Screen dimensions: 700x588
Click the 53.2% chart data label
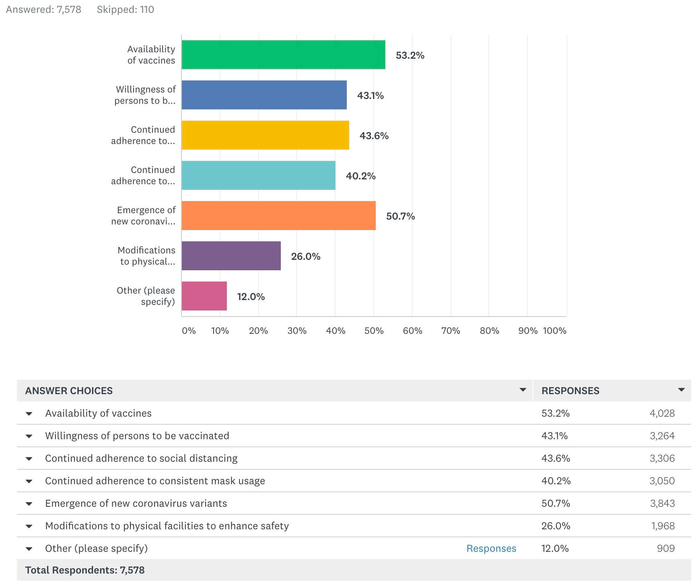tap(410, 56)
